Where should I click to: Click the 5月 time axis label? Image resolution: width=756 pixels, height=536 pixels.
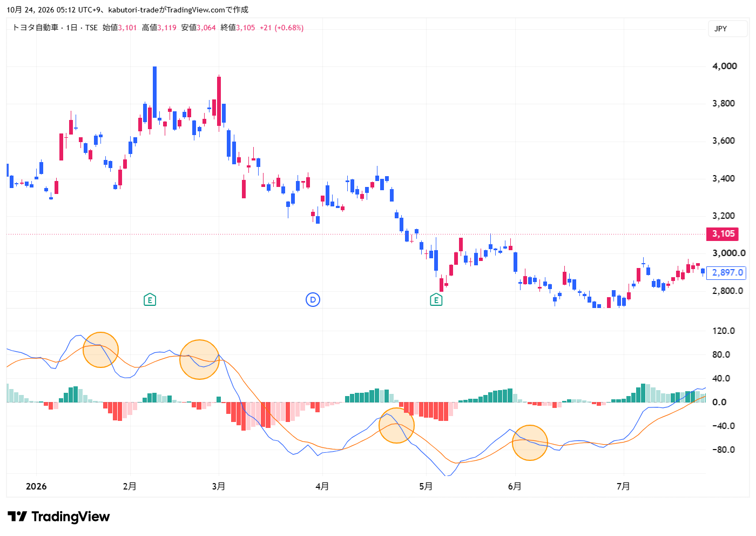[x=426, y=486]
